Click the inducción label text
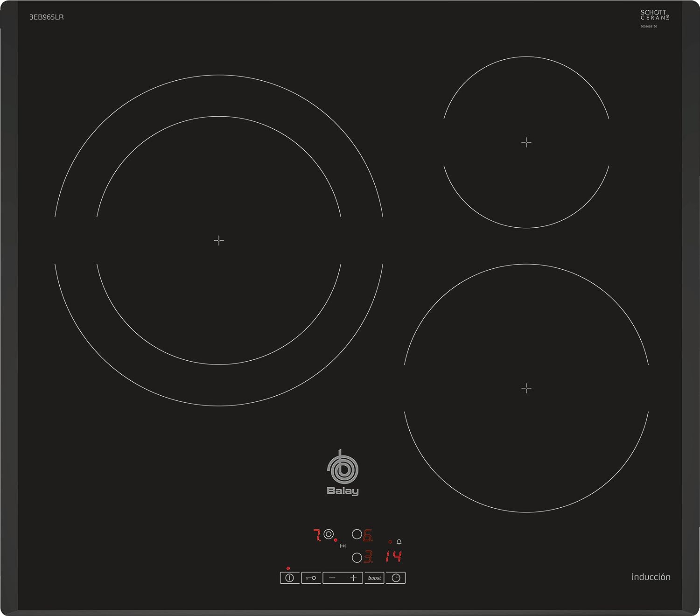700x616 pixels. pos(651,577)
